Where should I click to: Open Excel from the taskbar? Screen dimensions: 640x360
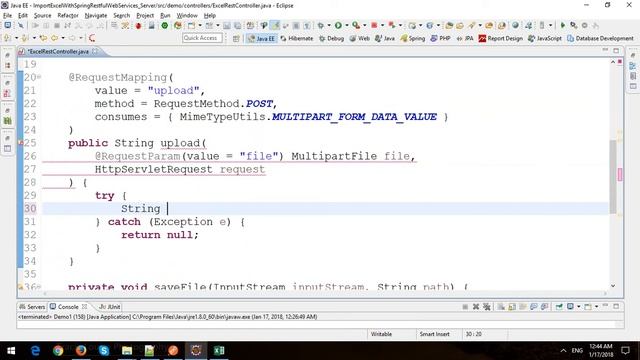(x=219, y=351)
